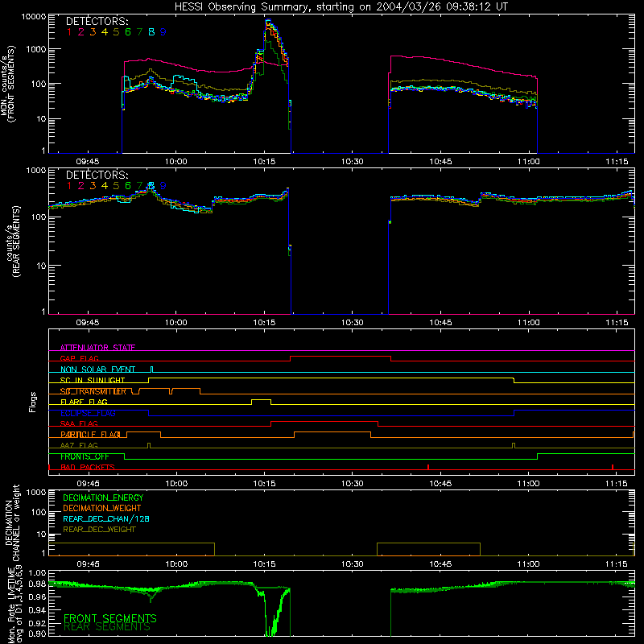Image resolution: width=644 pixels, height=644 pixels.
Task: Select detector 6 in the rear segments legend
Action: [128, 186]
